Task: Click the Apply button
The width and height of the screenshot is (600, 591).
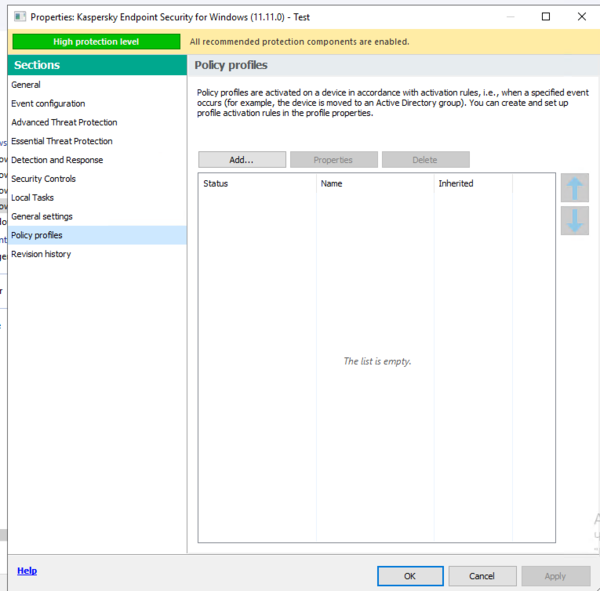Action: point(556,576)
